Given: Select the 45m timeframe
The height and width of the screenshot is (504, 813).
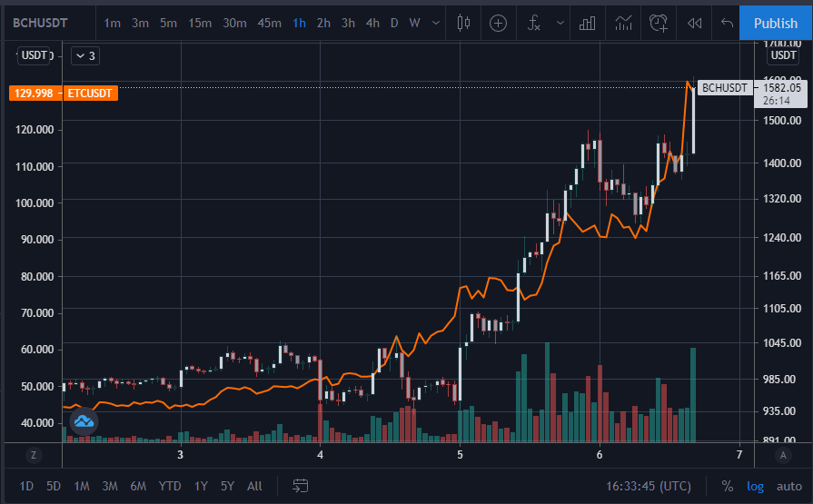Looking at the screenshot, I should pyautogui.click(x=269, y=23).
